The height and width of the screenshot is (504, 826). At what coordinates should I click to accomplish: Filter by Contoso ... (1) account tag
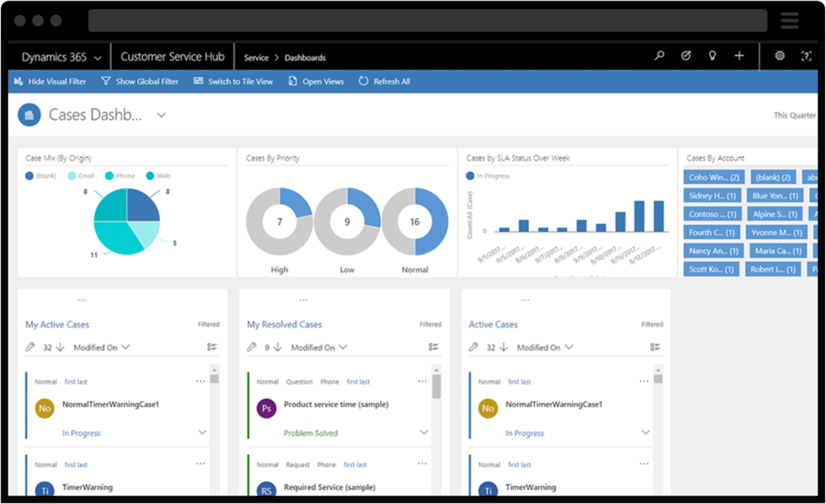(713, 215)
